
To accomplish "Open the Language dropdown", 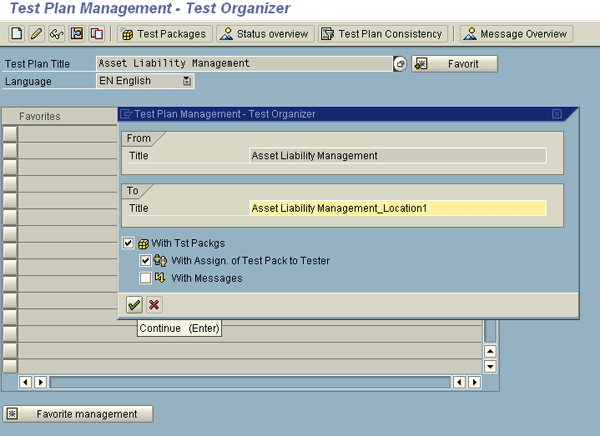I will (186, 81).
